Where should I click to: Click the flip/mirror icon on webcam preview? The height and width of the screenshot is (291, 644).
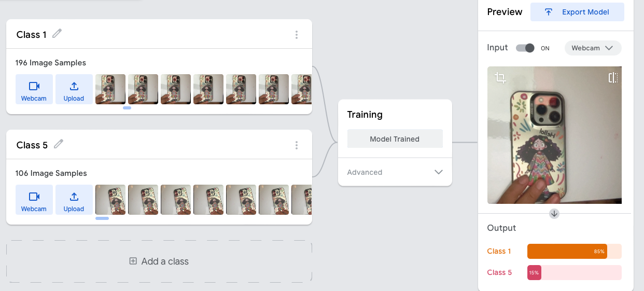612,78
